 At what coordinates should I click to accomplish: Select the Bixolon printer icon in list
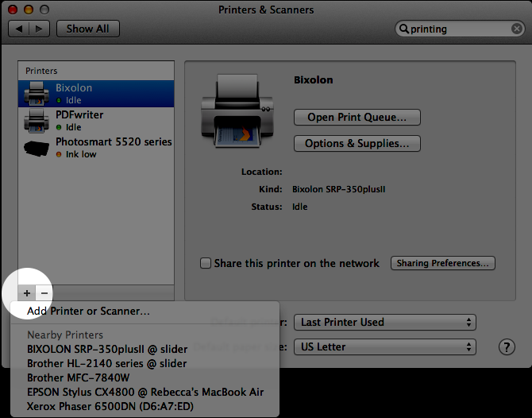click(37, 94)
